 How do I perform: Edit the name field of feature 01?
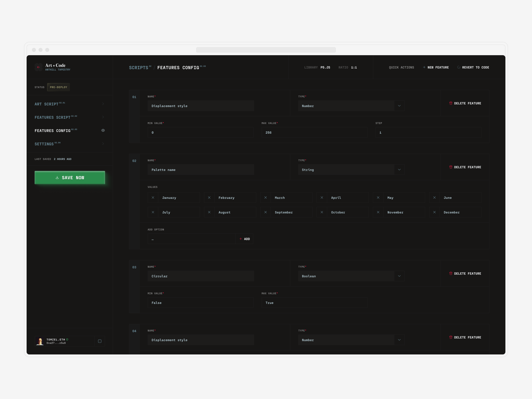[201, 106]
